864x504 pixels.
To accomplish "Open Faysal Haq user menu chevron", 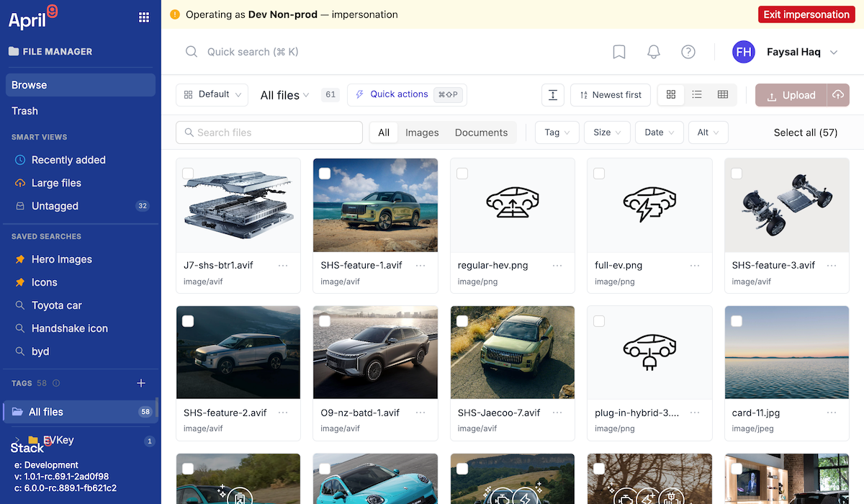I will tap(834, 52).
